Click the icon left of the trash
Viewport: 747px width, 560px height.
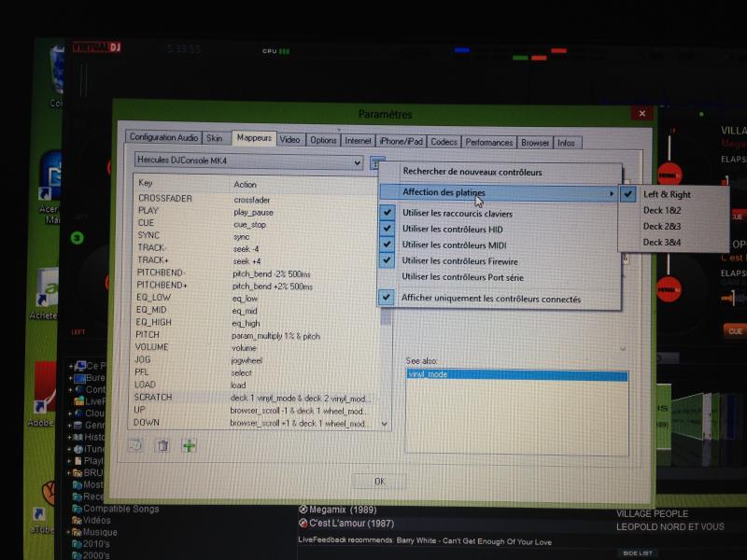(135, 445)
